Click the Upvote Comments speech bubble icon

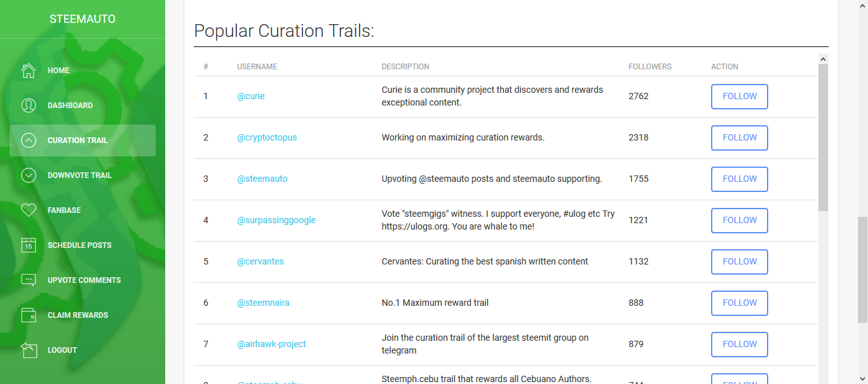[x=29, y=280]
